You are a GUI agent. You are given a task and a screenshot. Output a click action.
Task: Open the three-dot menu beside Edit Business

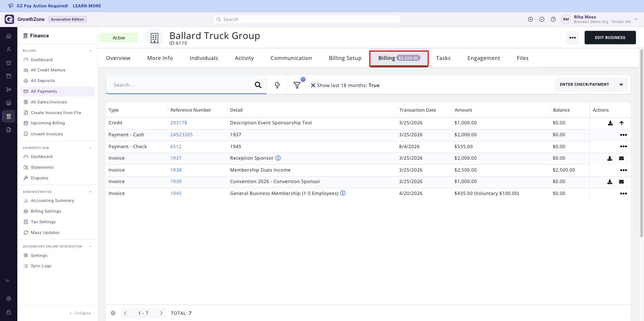tap(573, 38)
